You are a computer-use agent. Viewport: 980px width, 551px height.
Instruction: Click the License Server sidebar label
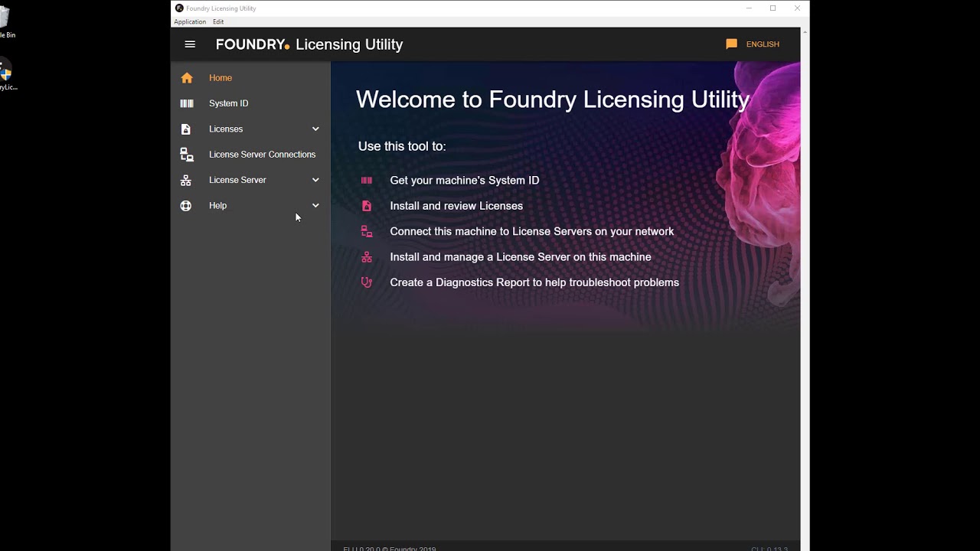pos(237,181)
